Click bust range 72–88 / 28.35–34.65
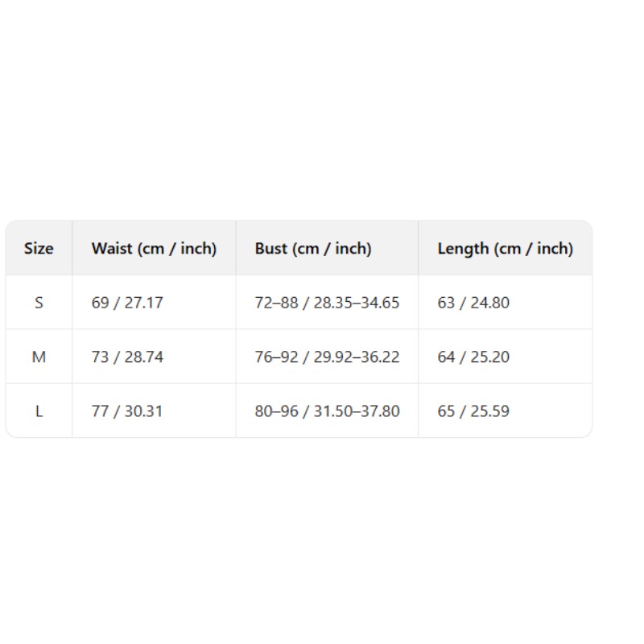 point(327,303)
